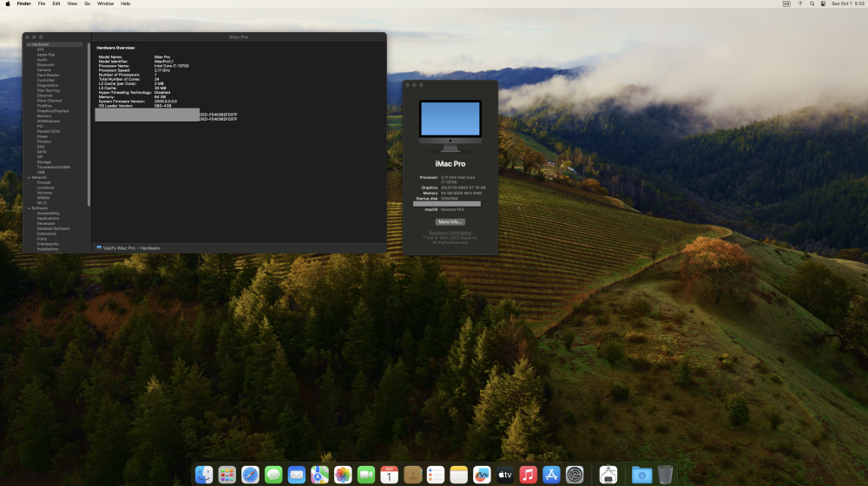The image size is (868, 486).
Task: Collapse the Hardware section in sidebar
Action: click(29, 44)
